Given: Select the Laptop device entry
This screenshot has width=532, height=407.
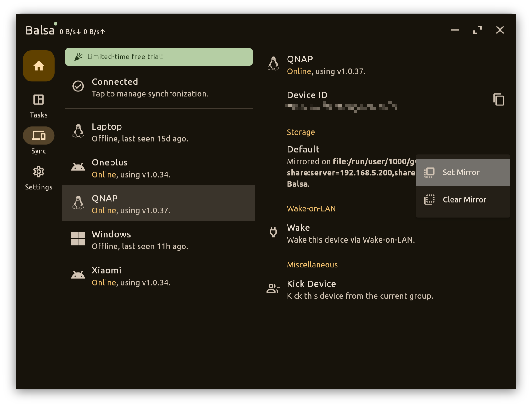Looking at the screenshot, I should (159, 132).
